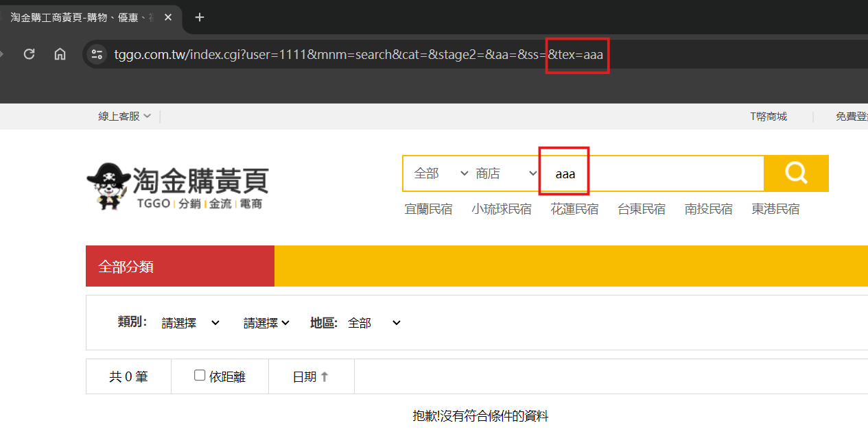Open the 商店 type dropdown in search bar
Screen dimensions: 868x447
click(506, 173)
